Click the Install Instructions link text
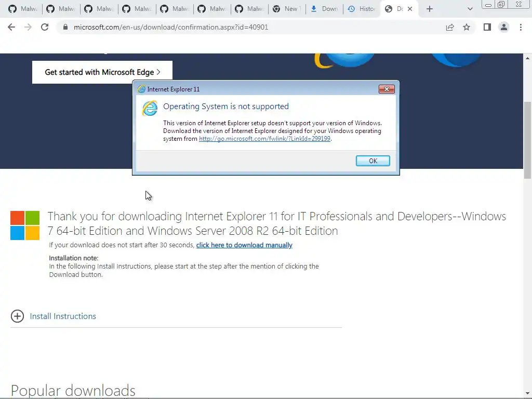Image resolution: width=532 pixels, height=399 pixels. (63, 316)
